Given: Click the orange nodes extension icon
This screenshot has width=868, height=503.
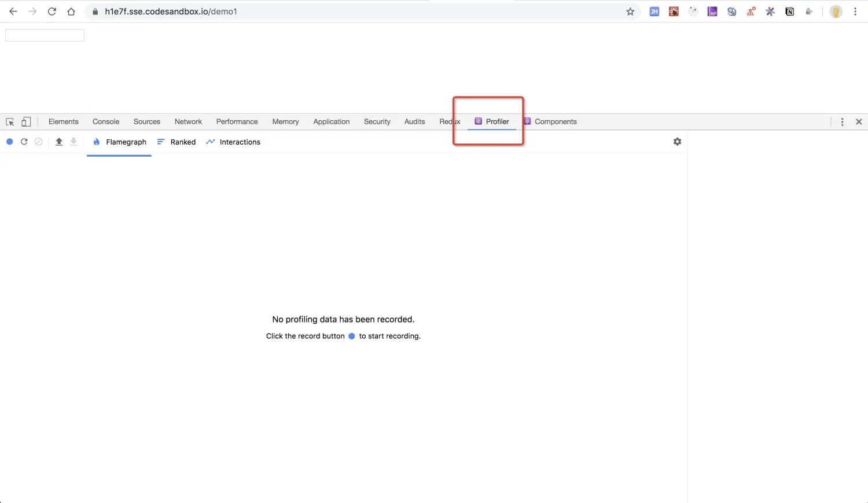Looking at the screenshot, I should click(x=751, y=12).
